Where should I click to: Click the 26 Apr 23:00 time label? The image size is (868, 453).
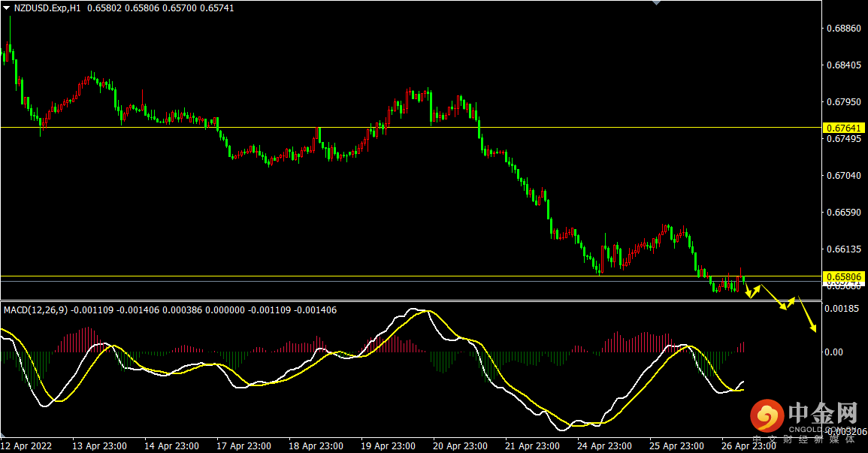[x=750, y=445]
